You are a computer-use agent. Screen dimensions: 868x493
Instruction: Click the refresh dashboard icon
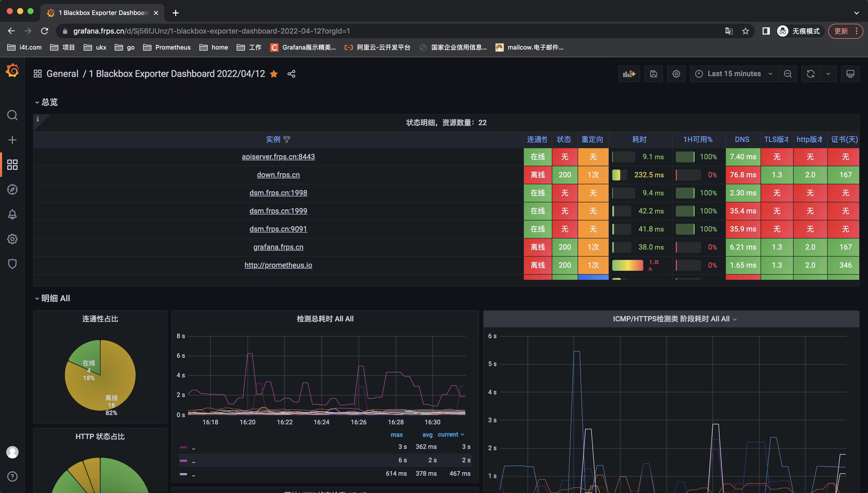coord(810,74)
